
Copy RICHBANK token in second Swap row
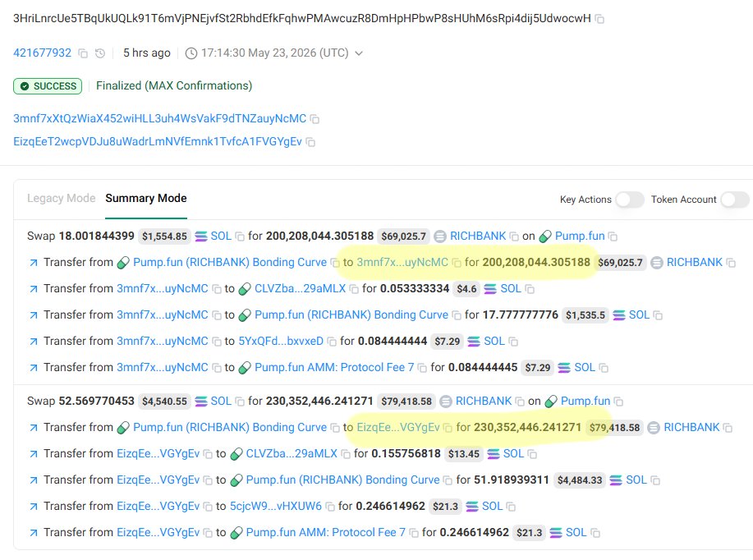point(520,402)
